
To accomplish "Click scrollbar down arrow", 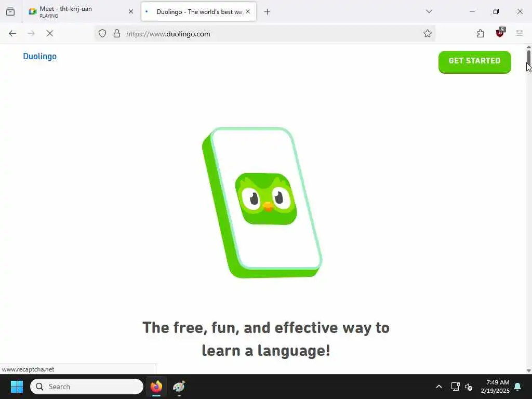I will (528, 371).
